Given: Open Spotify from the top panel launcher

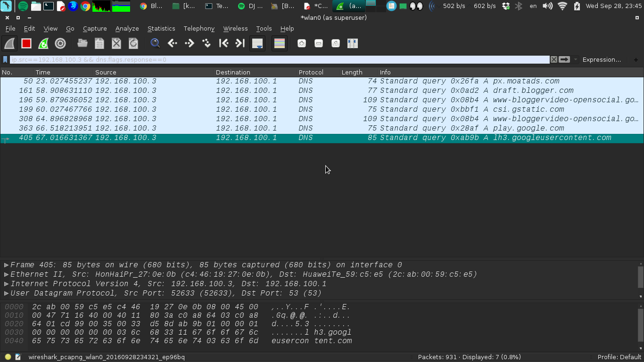Looking at the screenshot, I should [x=23, y=6].
